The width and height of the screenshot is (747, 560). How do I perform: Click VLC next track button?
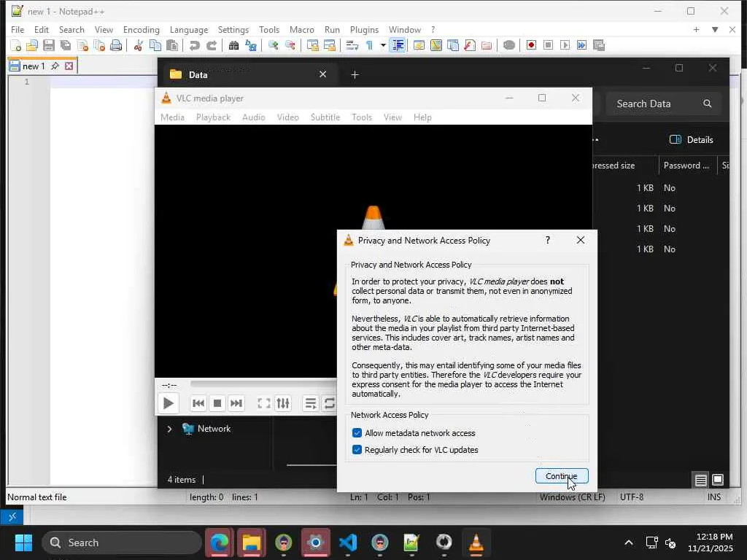pos(236,403)
